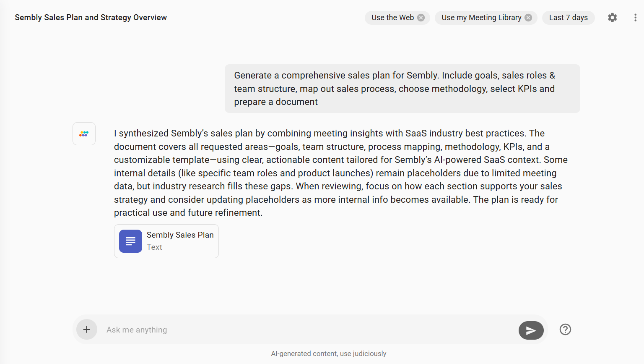
Task: Click the AI-generated content disclaimer text
Action: tap(329, 354)
